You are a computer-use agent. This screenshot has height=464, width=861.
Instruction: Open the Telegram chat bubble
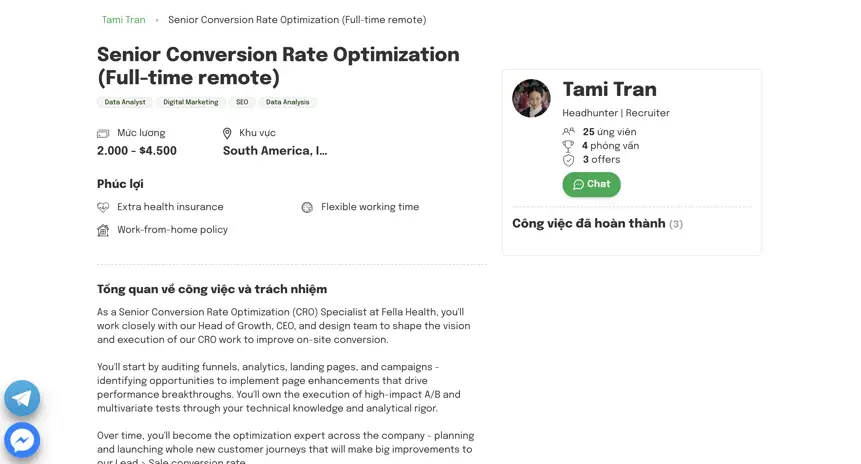point(22,398)
